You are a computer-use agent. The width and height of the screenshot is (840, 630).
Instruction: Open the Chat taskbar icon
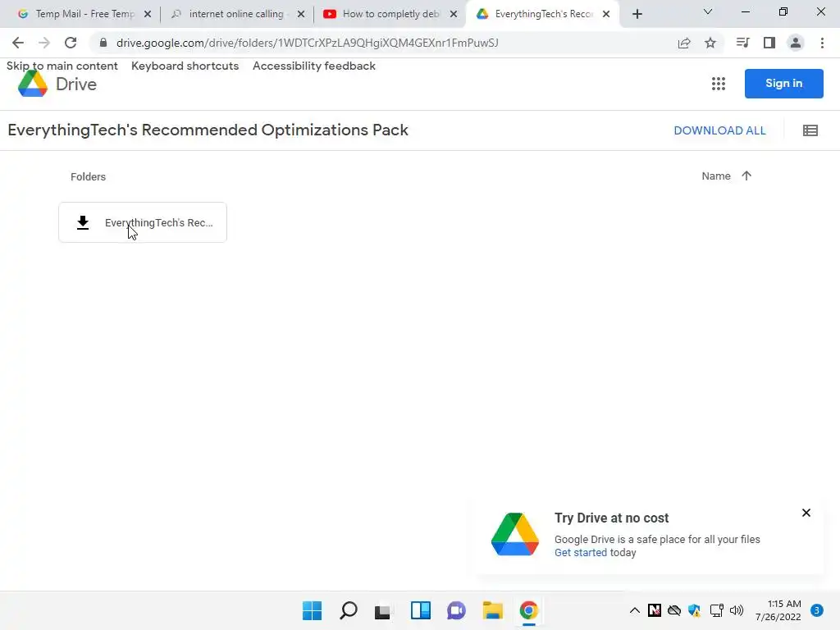456,610
